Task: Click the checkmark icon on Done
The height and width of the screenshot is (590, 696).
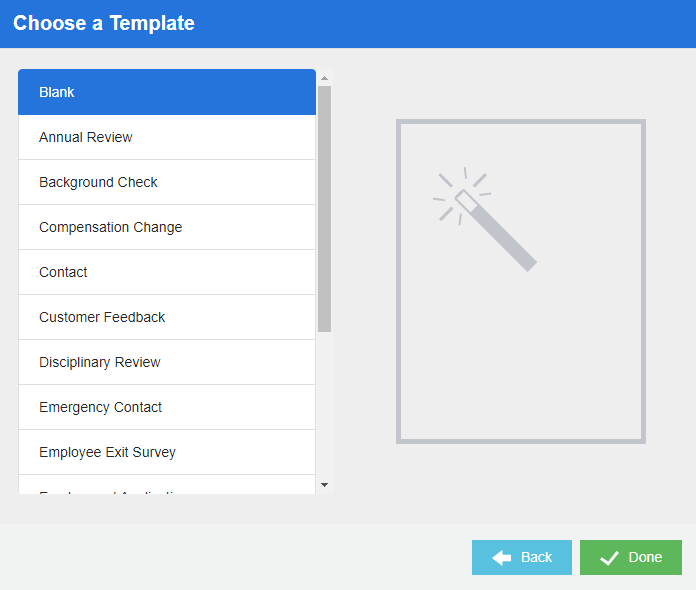Action: point(609,558)
